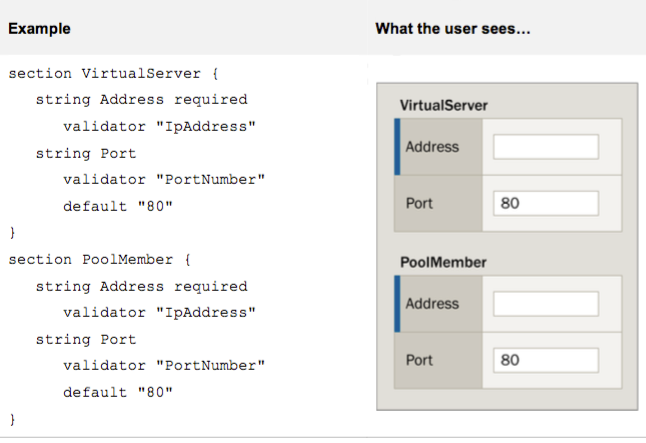Click blue required marker beside VirtualServer Address
Screen dimensions: 646x443
[x=398, y=147]
